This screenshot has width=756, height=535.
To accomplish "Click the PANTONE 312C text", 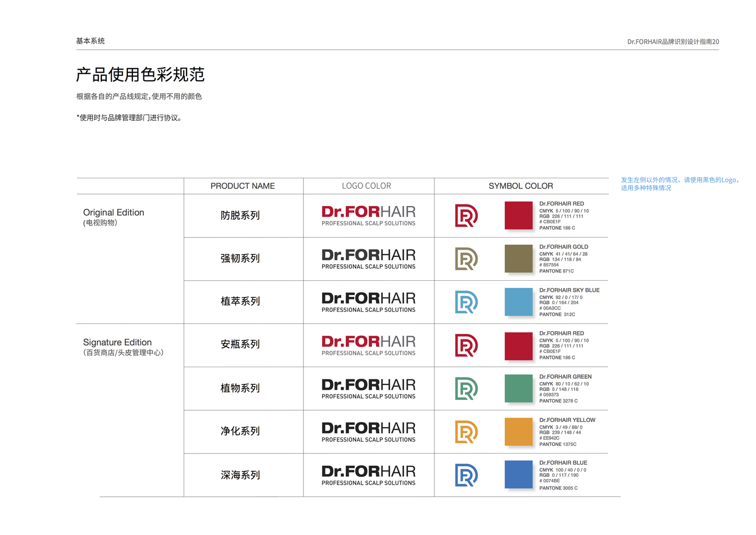I will click(x=557, y=315).
